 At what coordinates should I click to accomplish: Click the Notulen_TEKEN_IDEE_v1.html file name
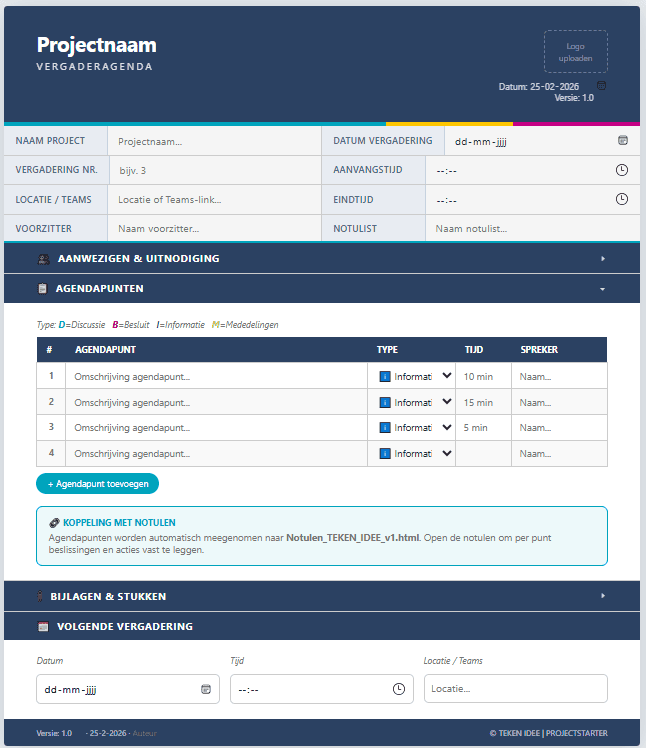tap(353, 538)
